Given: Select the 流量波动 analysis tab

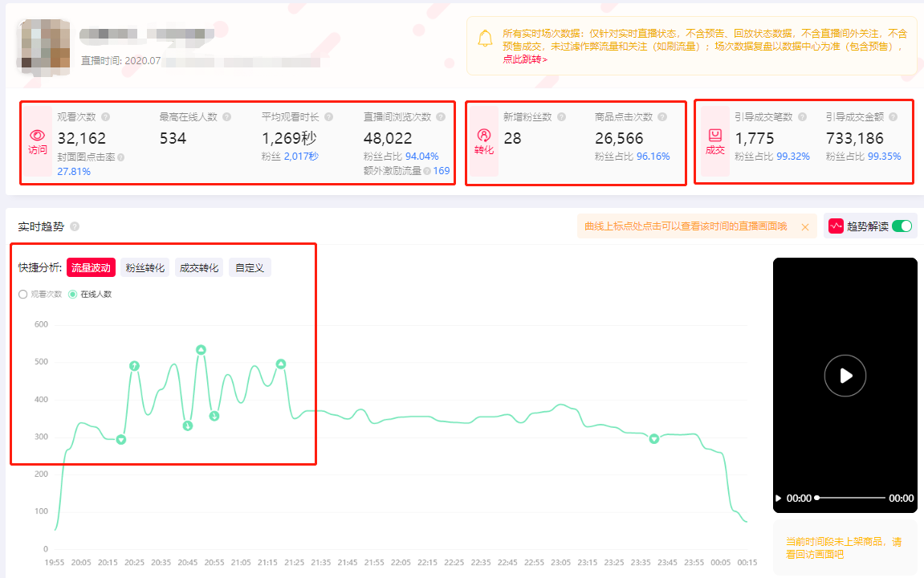Looking at the screenshot, I should (91, 268).
